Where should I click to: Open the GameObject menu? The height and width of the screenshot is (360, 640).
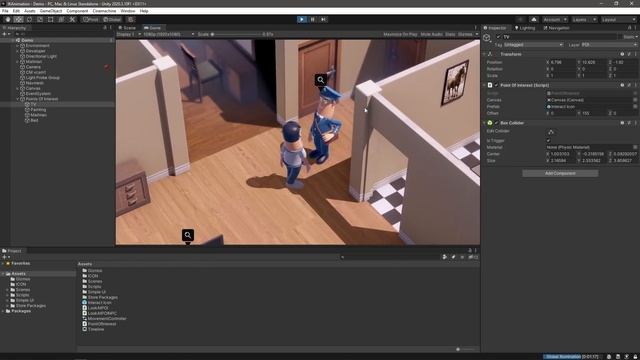click(51, 11)
